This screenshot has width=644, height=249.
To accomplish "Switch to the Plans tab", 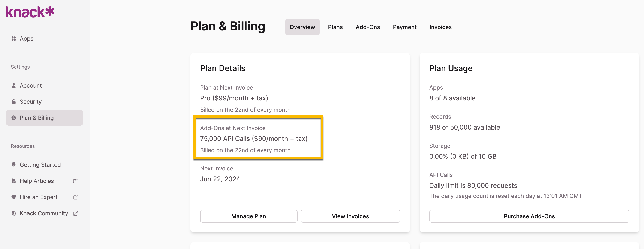I will coord(335,27).
